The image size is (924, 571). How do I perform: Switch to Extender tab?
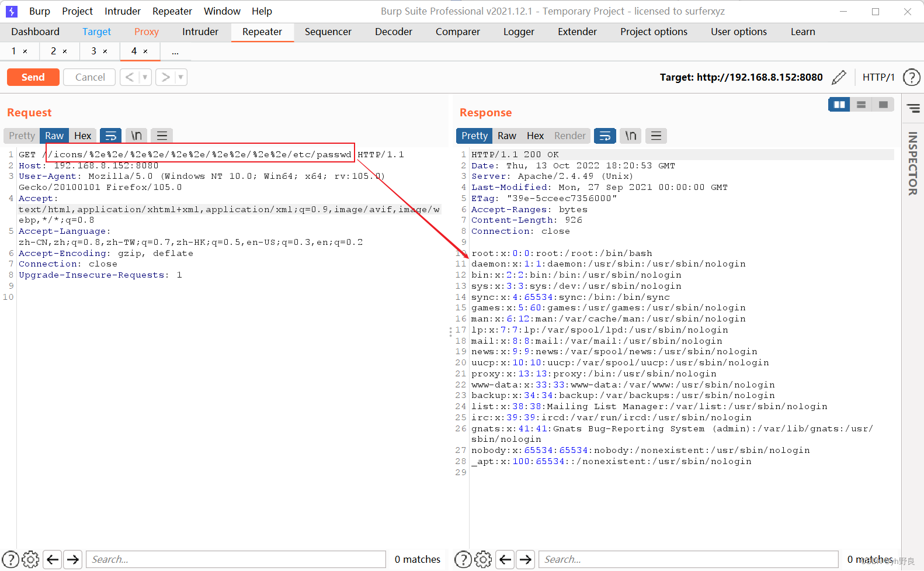pyautogui.click(x=577, y=32)
